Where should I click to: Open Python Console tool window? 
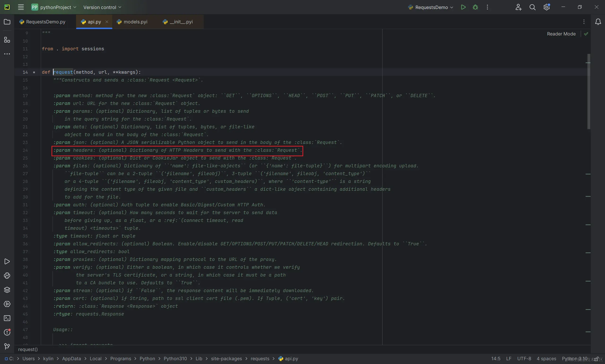(7, 276)
